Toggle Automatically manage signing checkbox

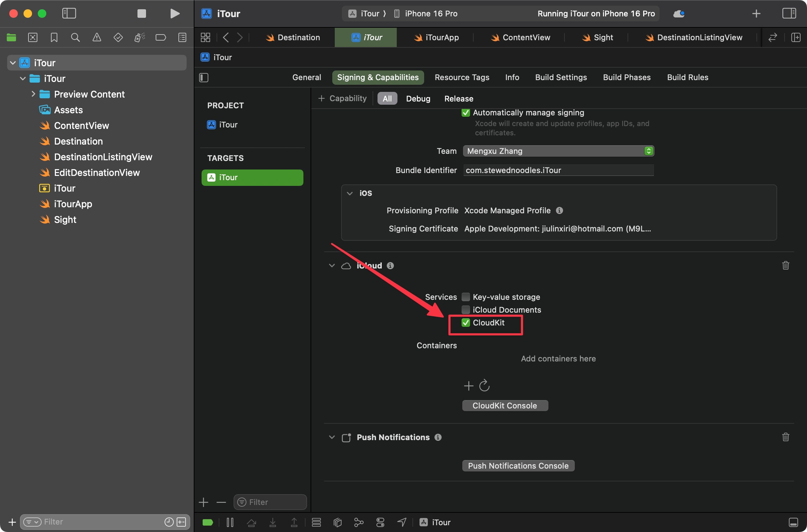tap(465, 113)
